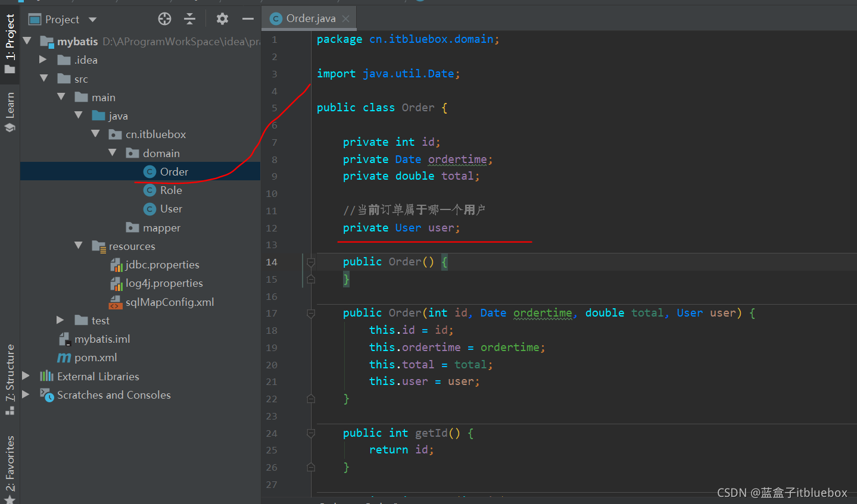Select the Order.java editor tab
Image resolution: width=857 pixels, height=504 pixels.
[x=309, y=18]
